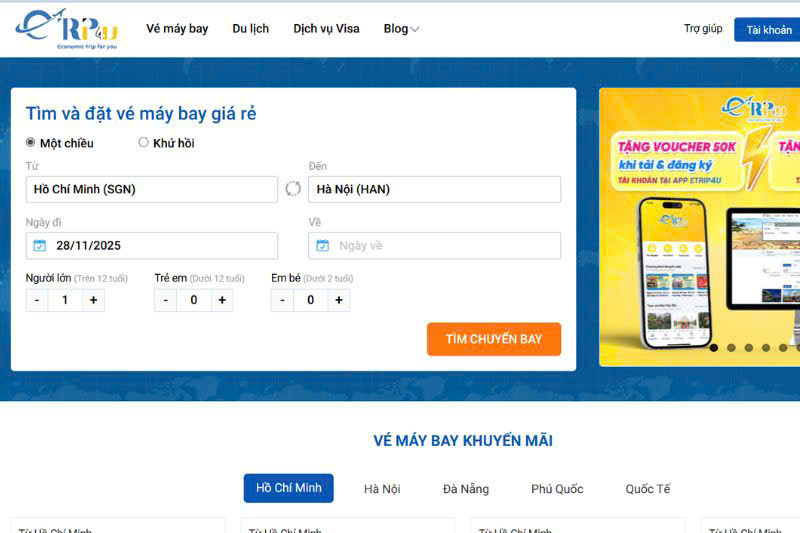Click Tìm và đặt vé máy bay giá rẻ heading
800x533 pixels.
click(x=141, y=113)
